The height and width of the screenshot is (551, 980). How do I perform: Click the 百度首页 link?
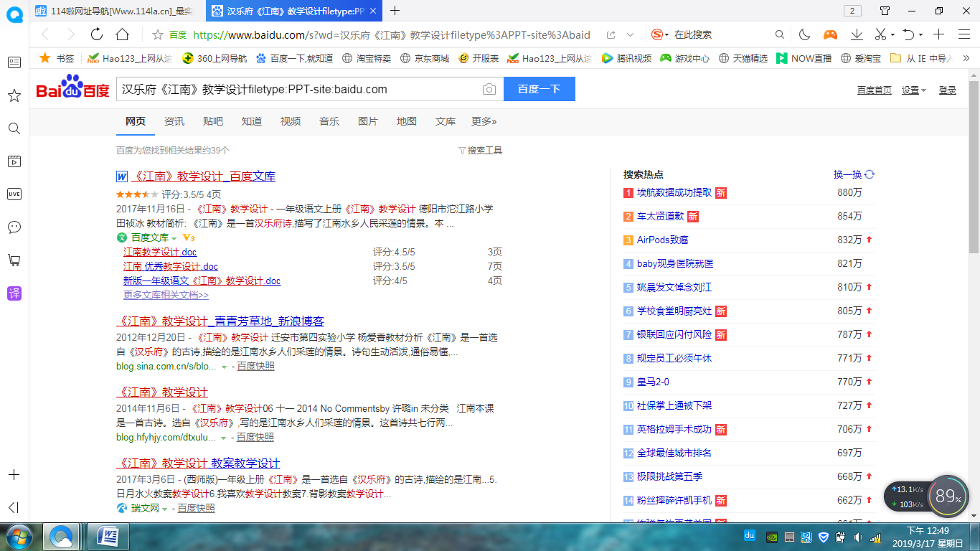click(875, 90)
